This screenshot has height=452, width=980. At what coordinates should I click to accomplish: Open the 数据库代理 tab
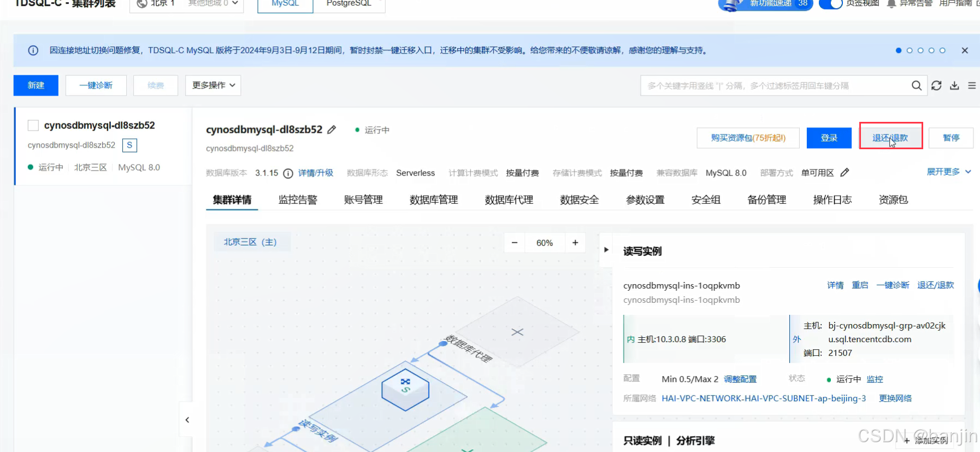pos(509,200)
